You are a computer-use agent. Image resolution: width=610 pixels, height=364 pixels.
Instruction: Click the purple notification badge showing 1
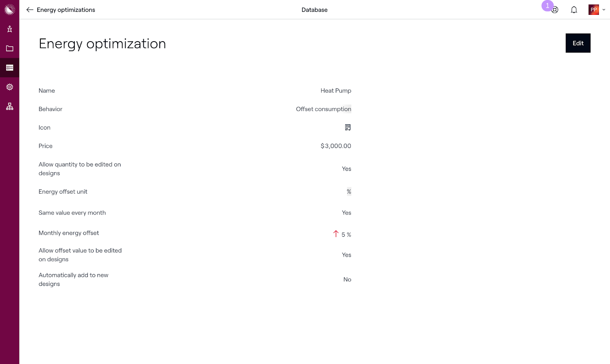[x=547, y=6]
